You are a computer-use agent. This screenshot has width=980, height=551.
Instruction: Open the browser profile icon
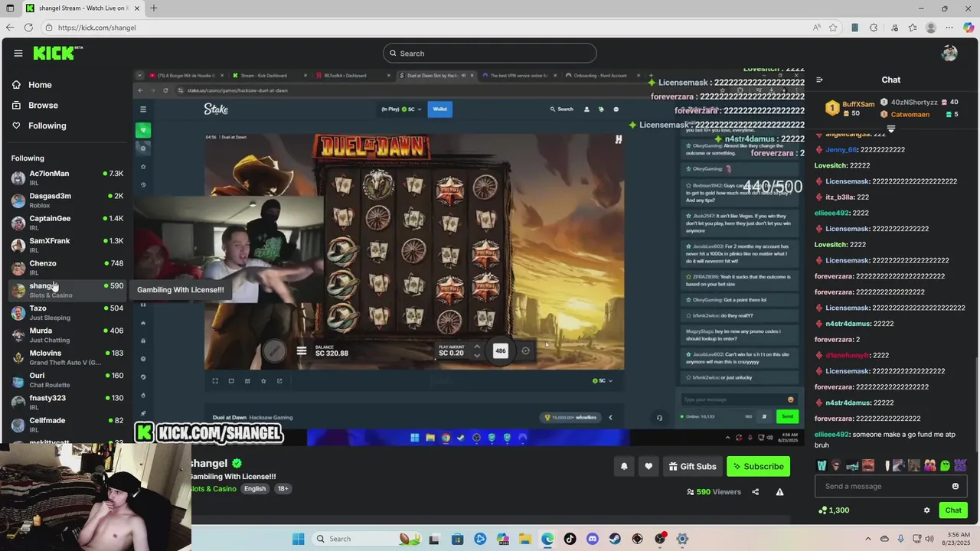click(931, 28)
